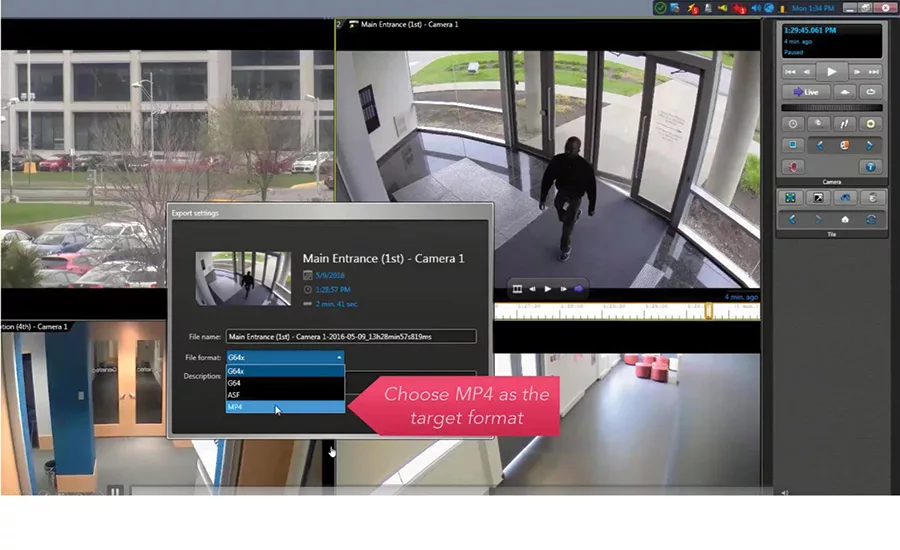
Task: Click the in-tile rewind button
Action: click(532, 289)
